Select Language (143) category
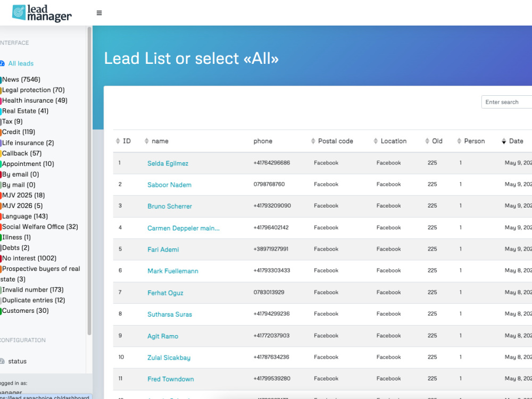This screenshot has width=532, height=399. pos(25,217)
